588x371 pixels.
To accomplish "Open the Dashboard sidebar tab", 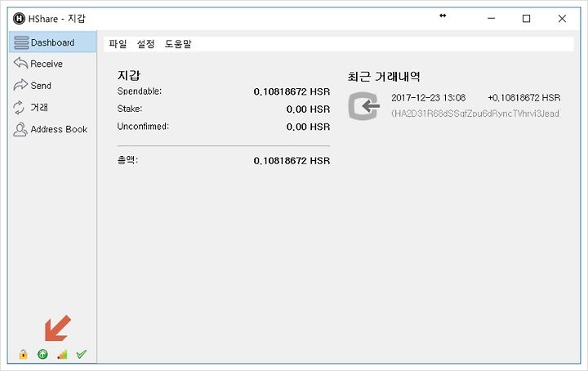I will click(x=52, y=42).
